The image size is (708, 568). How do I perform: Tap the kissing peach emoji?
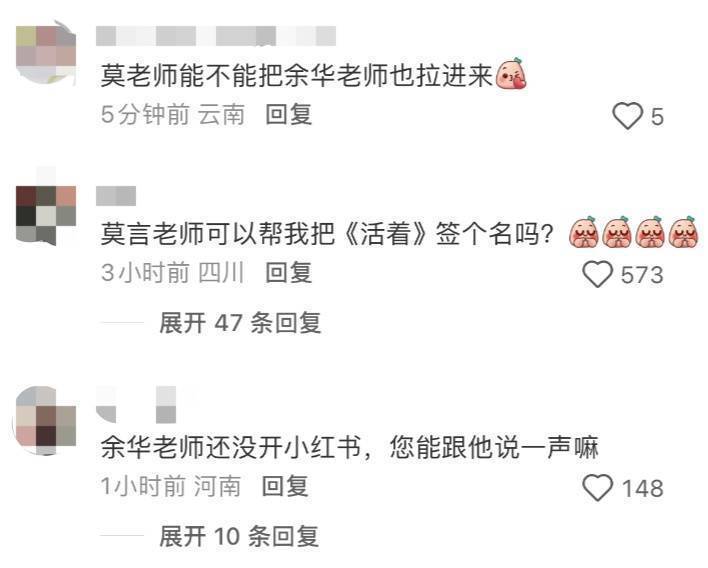click(511, 74)
